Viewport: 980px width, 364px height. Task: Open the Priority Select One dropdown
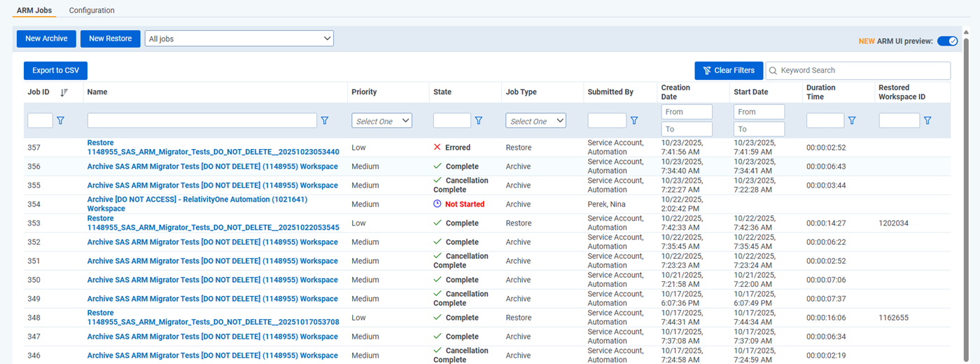click(381, 121)
